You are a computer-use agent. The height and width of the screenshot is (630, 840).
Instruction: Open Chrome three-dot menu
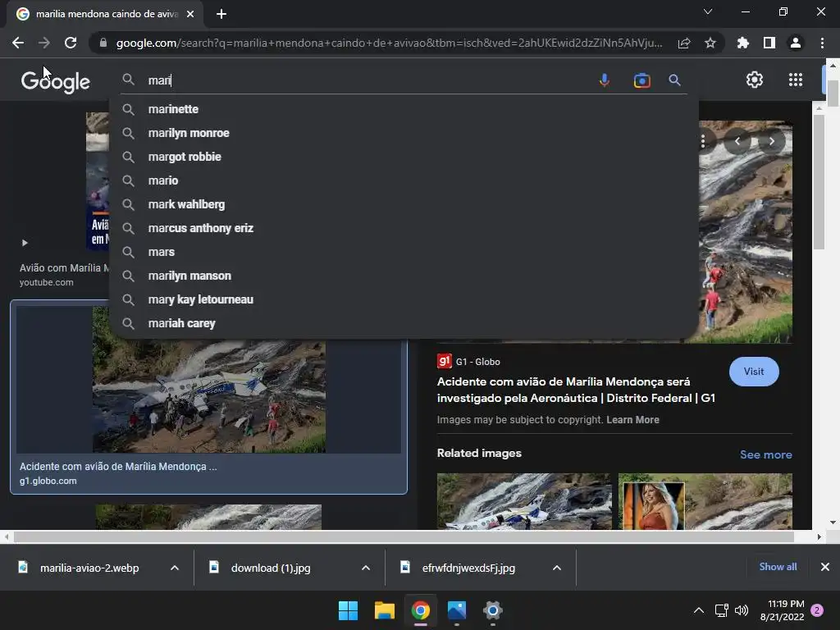(x=822, y=43)
